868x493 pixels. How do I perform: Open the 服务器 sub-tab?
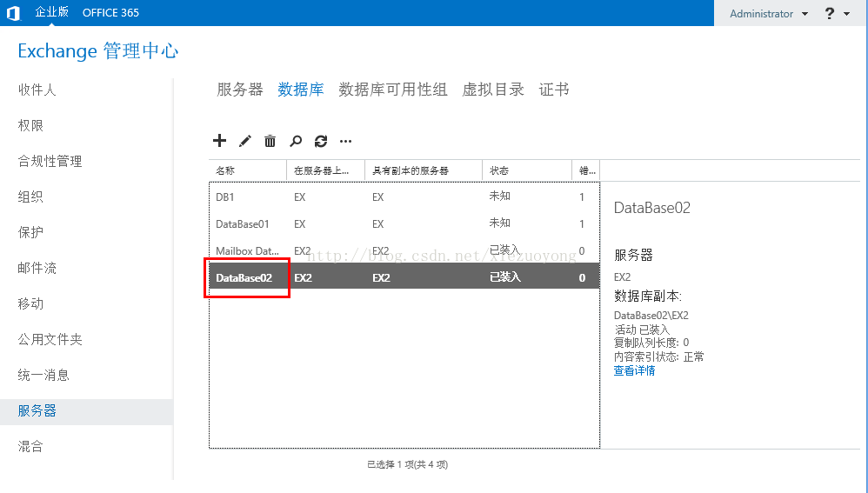tap(240, 89)
